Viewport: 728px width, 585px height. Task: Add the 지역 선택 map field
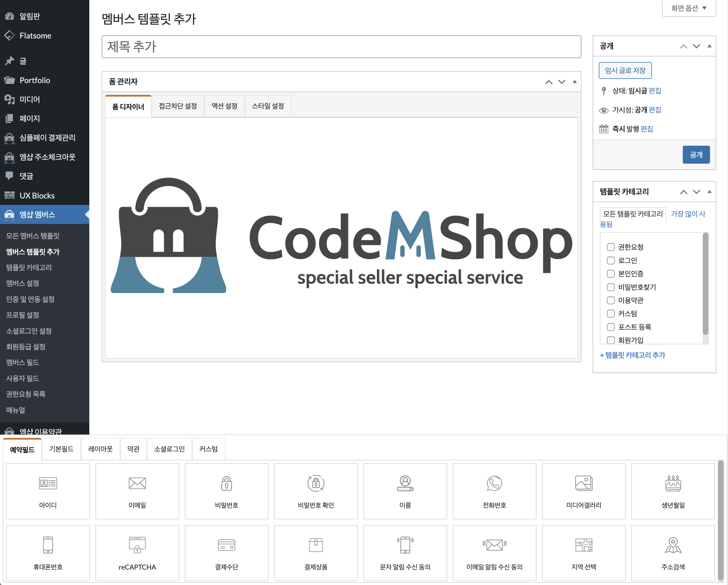[x=584, y=553]
